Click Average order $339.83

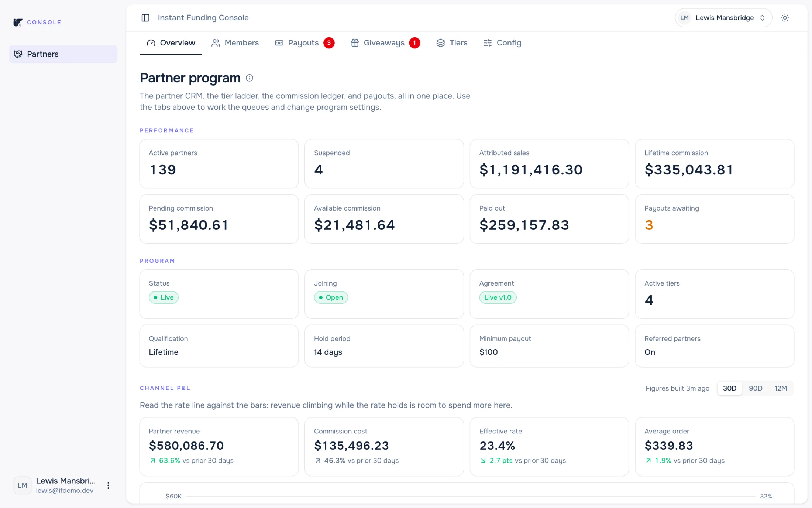[668, 446]
